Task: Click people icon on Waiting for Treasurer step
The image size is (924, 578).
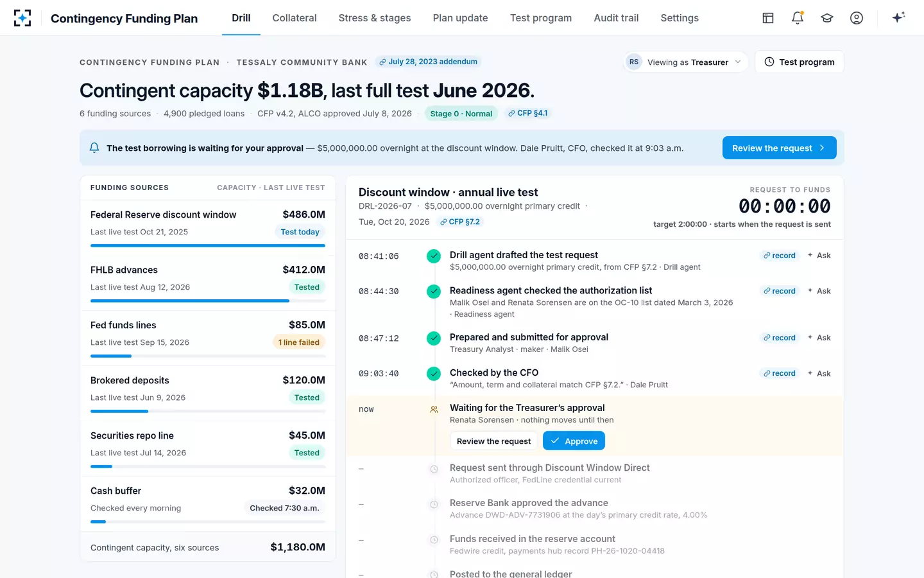Action: (x=434, y=409)
